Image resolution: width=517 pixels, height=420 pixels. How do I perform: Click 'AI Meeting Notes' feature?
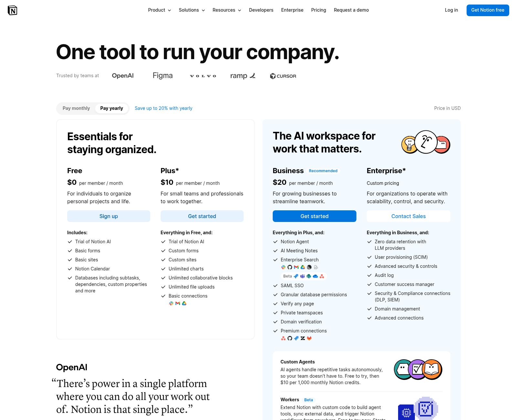[x=299, y=251]
